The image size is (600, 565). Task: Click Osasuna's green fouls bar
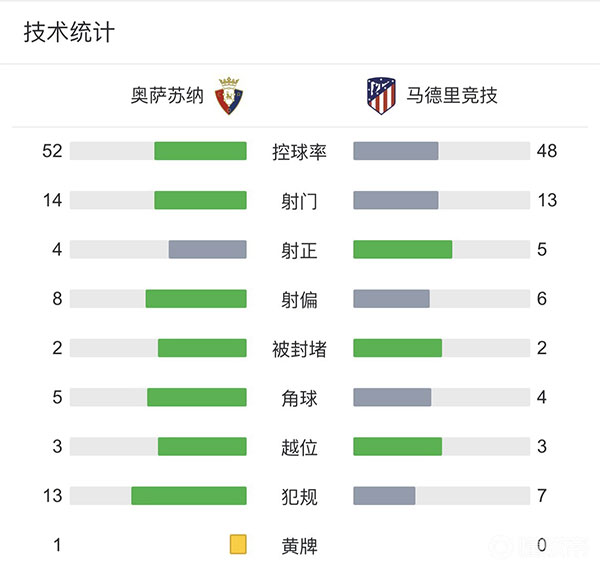click(x=189, y=495)
